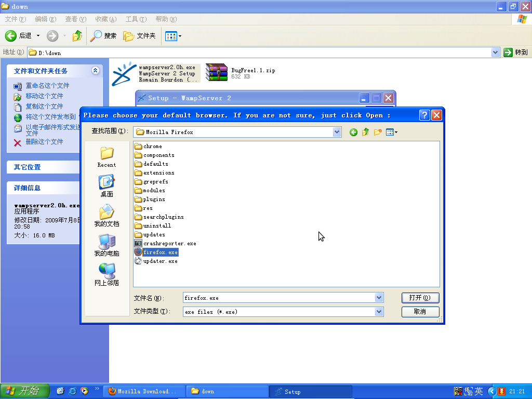Toggle the Folders pane button in Explorer toolbar
The image size is (532, 399).
point(139,36)
